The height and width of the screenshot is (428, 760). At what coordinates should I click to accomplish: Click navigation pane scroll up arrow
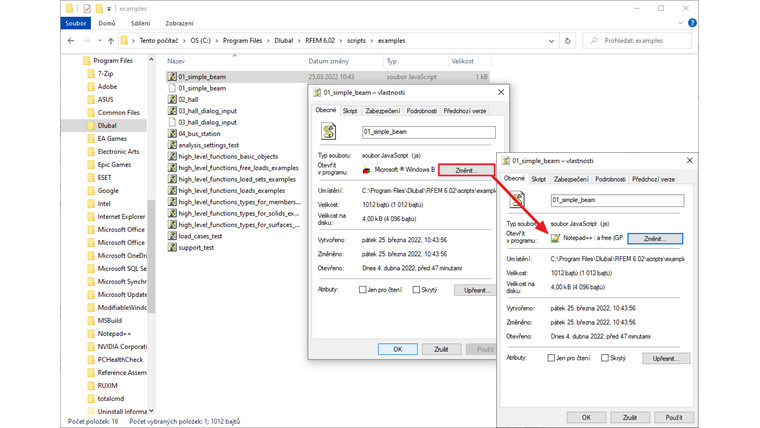[x=151, y=59]
